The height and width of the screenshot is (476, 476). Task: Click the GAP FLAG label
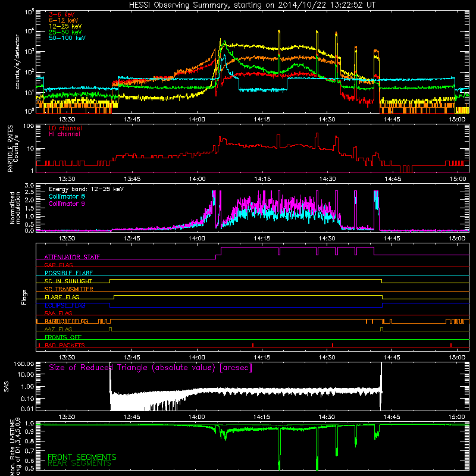pos(58,265)
